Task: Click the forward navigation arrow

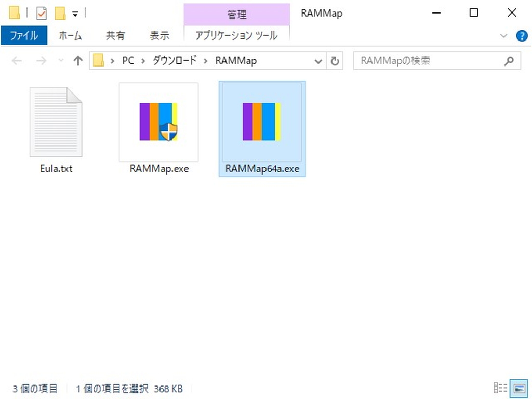Action: 41,61
